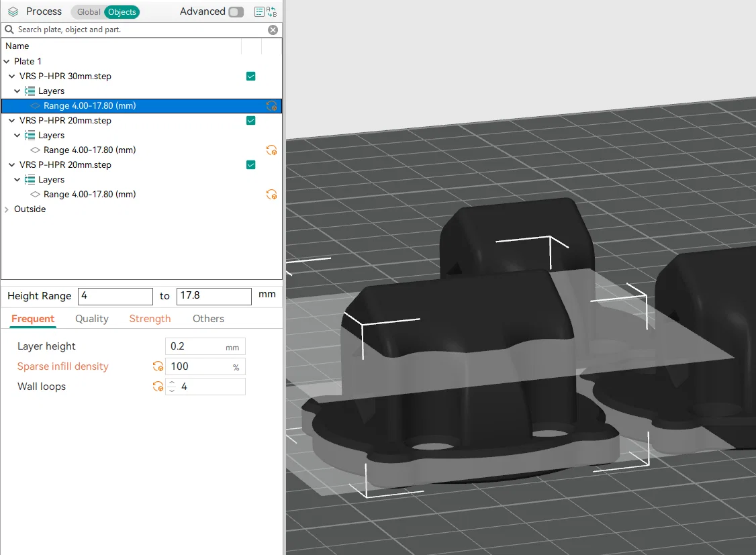
Task: Click Layers icon under last VRS P-HPR 20mm.step
Action: (30, 180)
